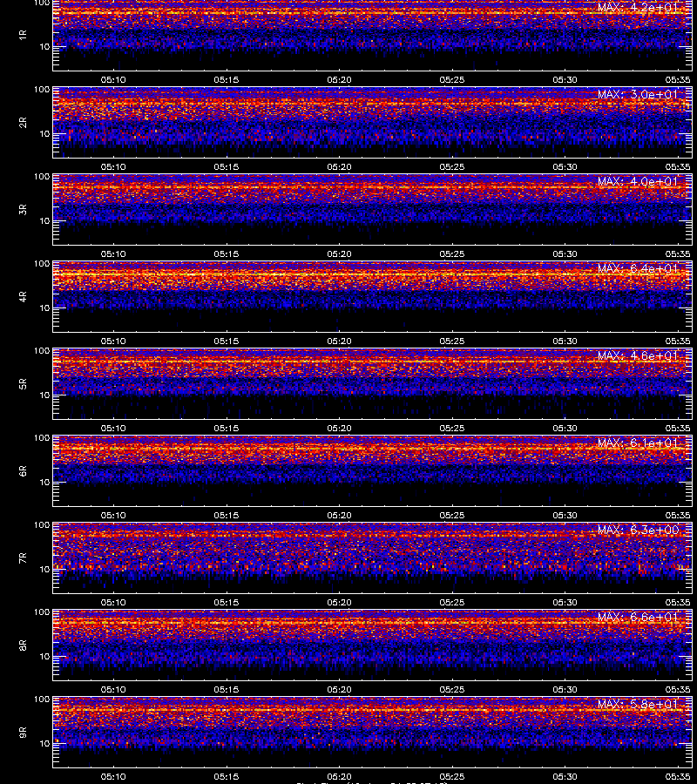Click the 10 y-axis label of the 4R panel
The width and height of the screenshot is (697, 784).
coord(44,308)
